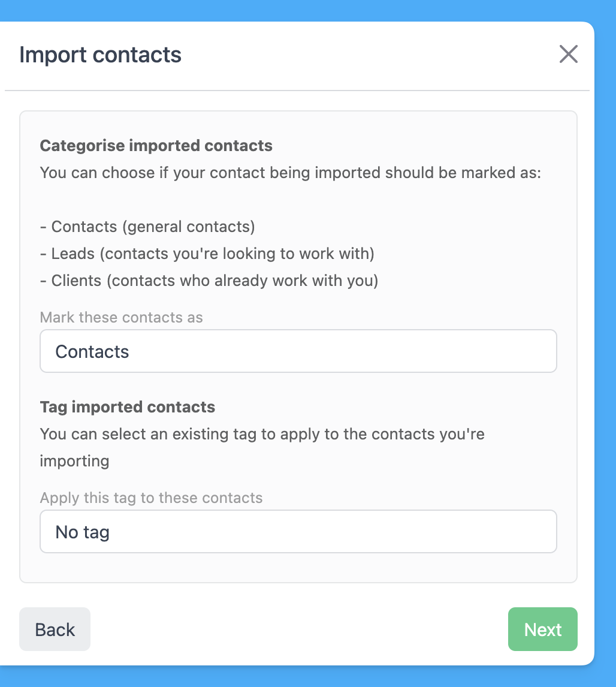
Task: Click empty dialog footer between Back and Next
Action: [x=300, y=629]
